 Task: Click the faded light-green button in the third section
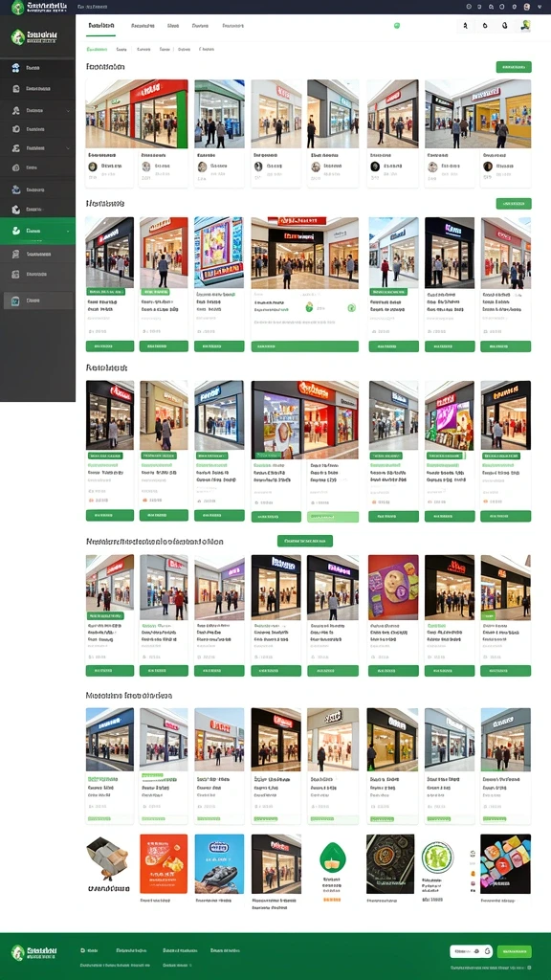coord(333,517)
